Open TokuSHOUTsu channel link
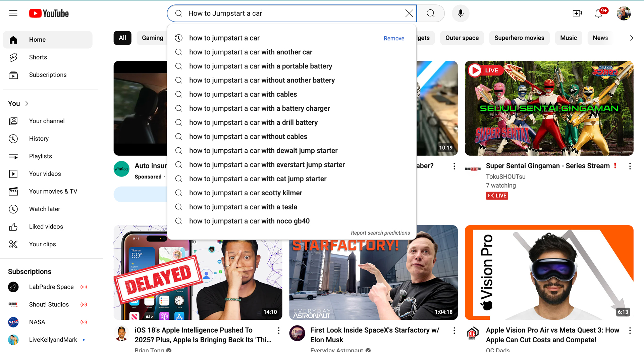 [x=505, y=177]
